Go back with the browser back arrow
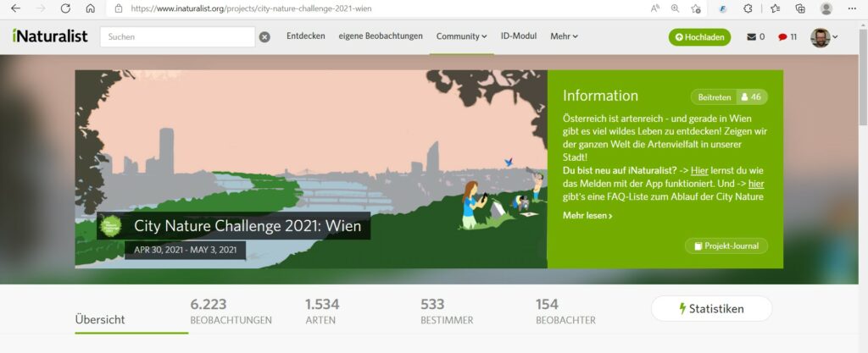868x353 pixels. (15, 8)
